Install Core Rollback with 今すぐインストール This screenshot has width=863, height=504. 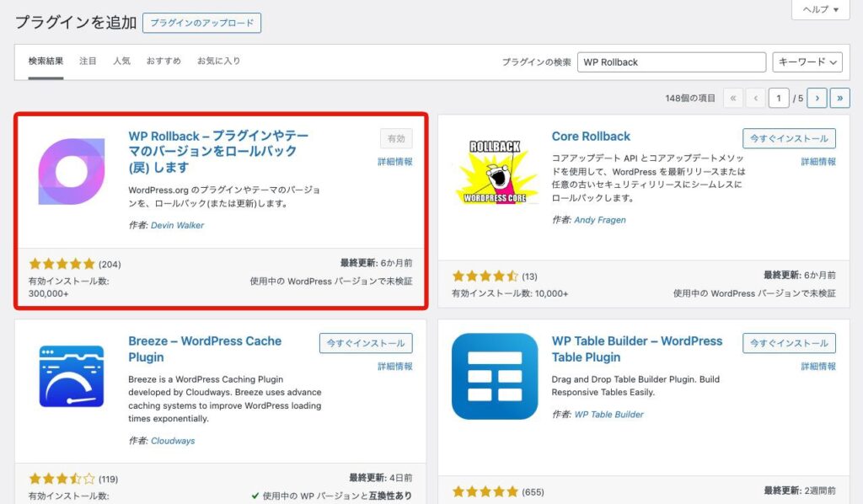point(789,139)
